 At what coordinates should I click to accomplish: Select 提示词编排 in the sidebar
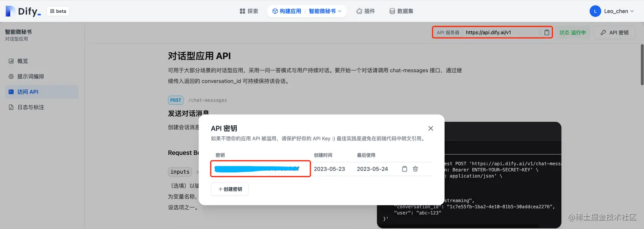pyautogui.click(x=42, y=76)
